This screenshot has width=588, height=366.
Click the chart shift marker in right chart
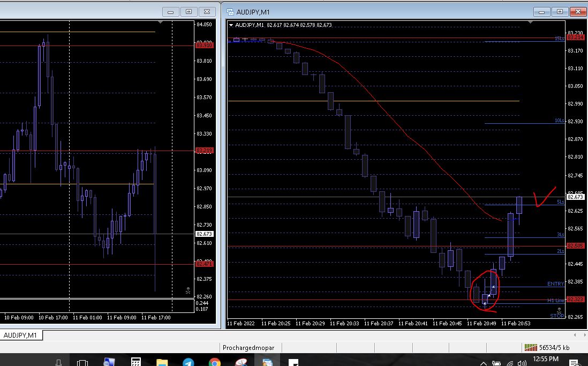coord(530,23)
